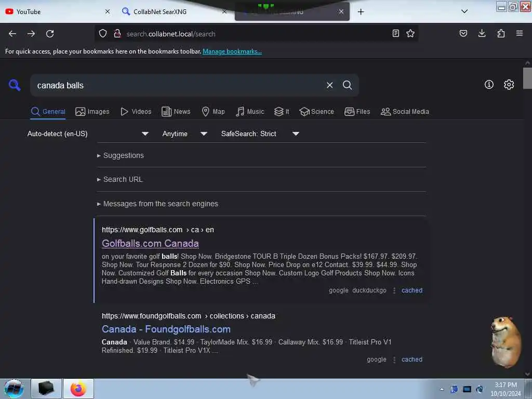Select the It search category
This screenshot has height=399, width=532.
[x=282, y=111]
